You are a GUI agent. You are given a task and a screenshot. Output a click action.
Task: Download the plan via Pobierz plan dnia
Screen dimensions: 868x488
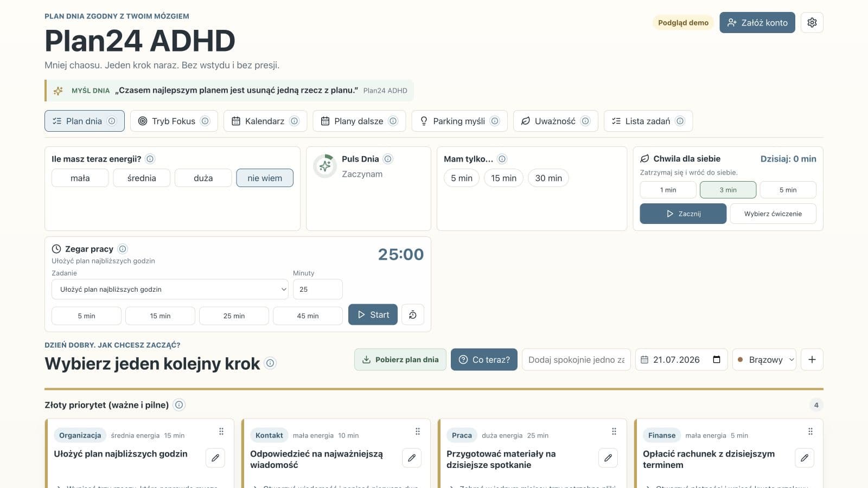pos(400,359)
